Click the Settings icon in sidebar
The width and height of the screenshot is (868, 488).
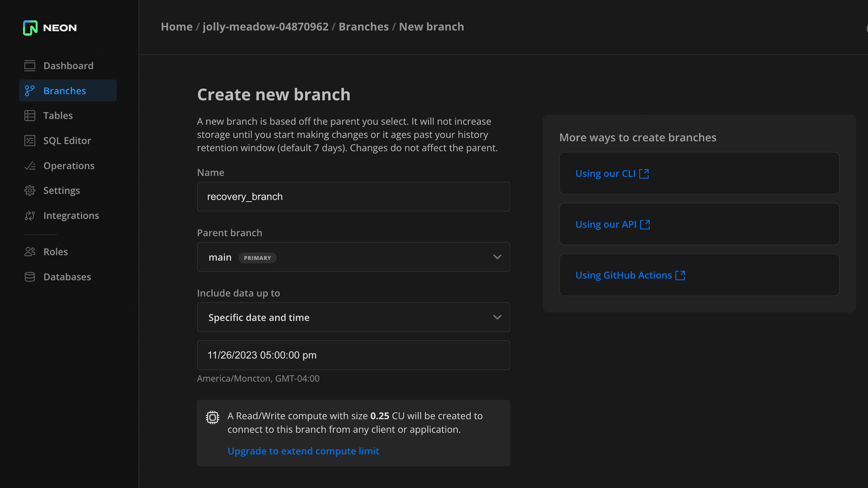(30, 190)
